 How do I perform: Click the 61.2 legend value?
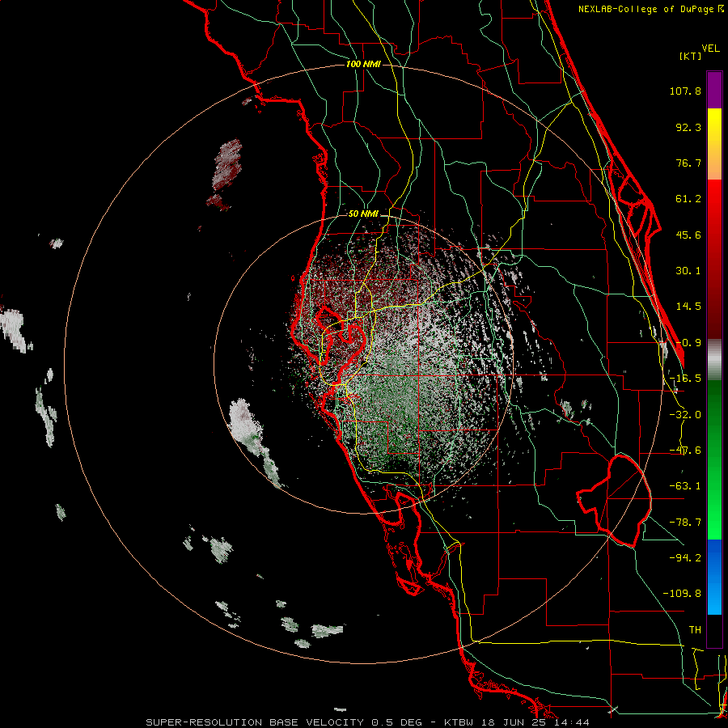tap(688, 199)
